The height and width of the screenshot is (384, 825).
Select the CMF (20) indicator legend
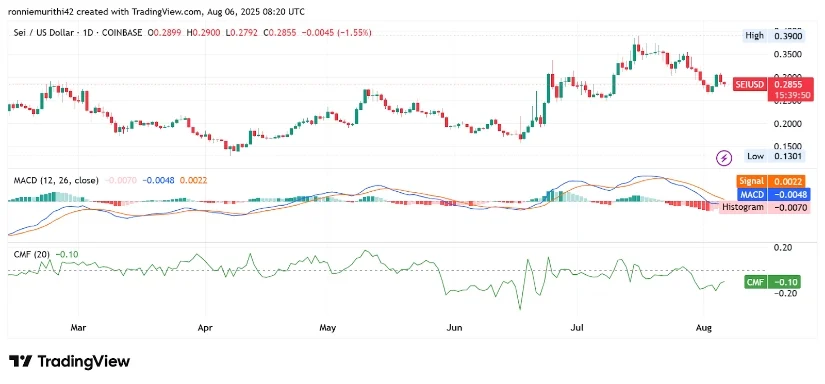[32, 254]
